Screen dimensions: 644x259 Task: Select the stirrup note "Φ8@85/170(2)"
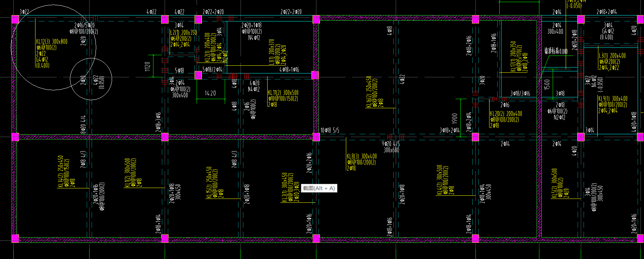click(519, 58)
